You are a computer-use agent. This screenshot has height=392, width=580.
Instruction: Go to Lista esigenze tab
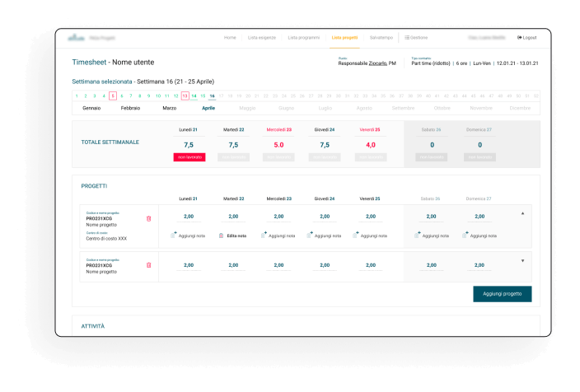[262, 38]
